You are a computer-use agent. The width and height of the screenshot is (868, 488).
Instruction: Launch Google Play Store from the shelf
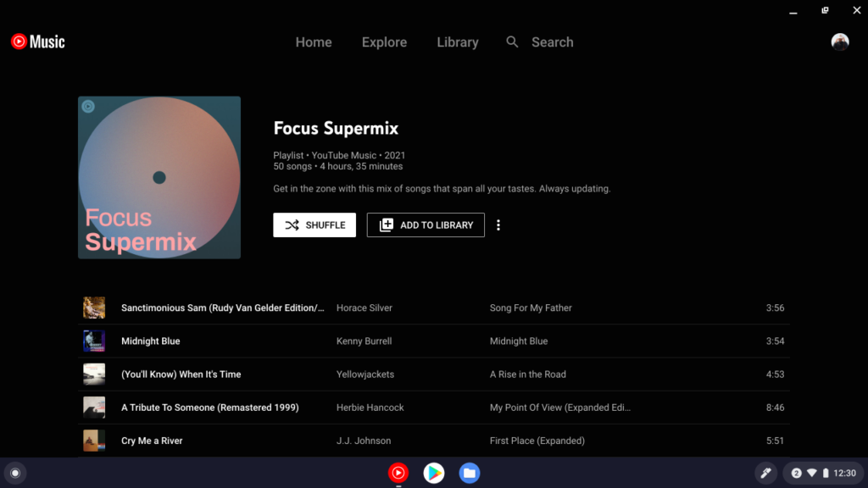coord(434,473)
